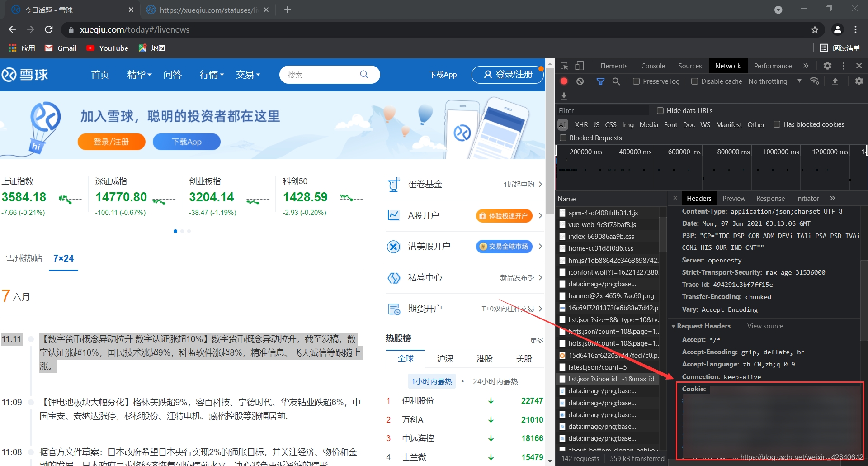Click the search magnifier in Xueqiu search box
Viewport: 868px width, 466px height.
point(364,75)
